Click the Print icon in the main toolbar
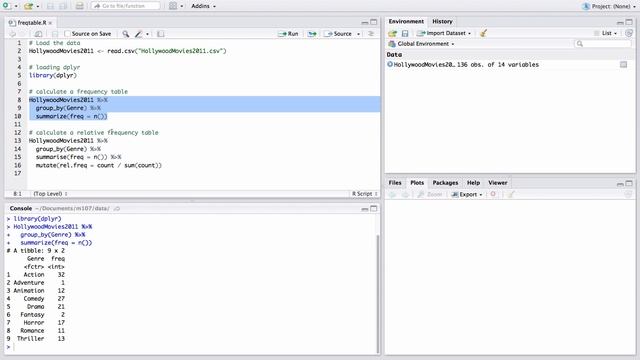 click(80, 6)
